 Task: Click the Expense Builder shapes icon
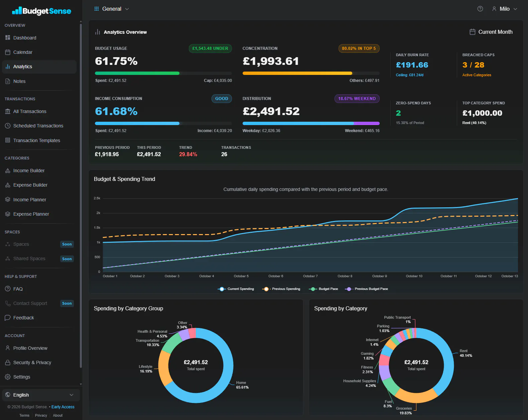pos(8,185)
